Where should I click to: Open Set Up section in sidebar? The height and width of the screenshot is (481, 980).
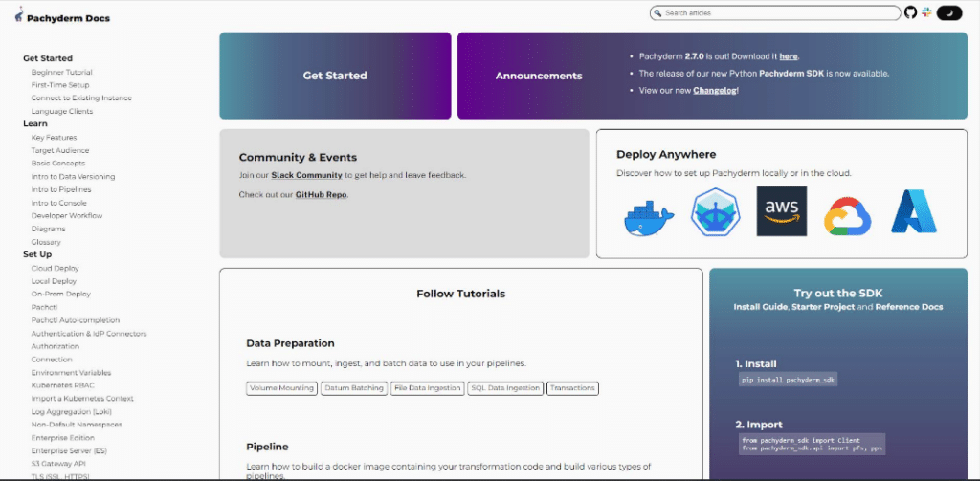pyautogui.click(x=37, y=254)
